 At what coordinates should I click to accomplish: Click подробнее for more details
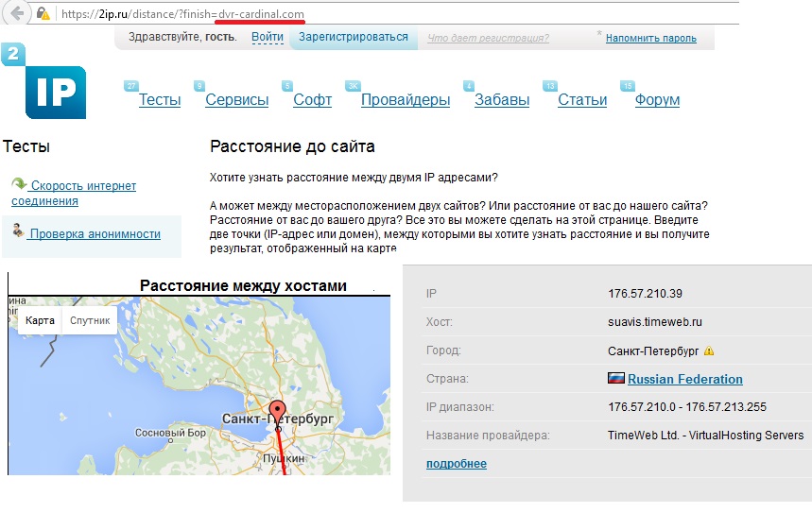click(x=456, y=464)
